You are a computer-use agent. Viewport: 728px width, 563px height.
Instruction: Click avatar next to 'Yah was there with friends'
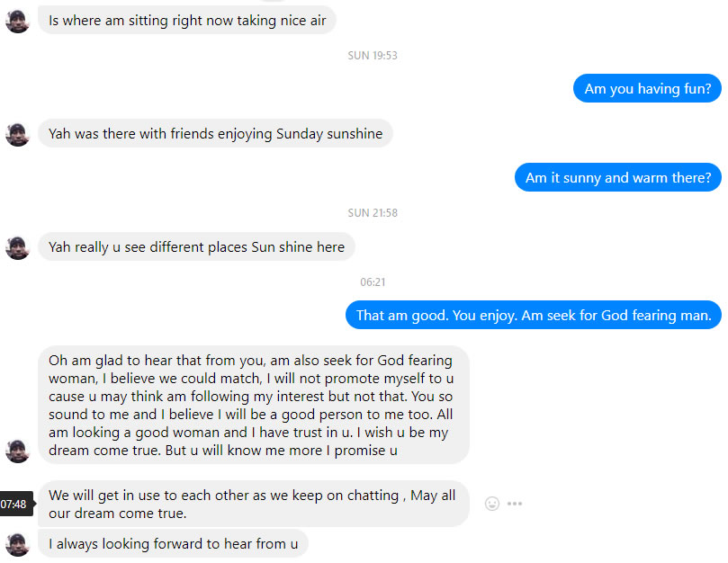[18, 134]
